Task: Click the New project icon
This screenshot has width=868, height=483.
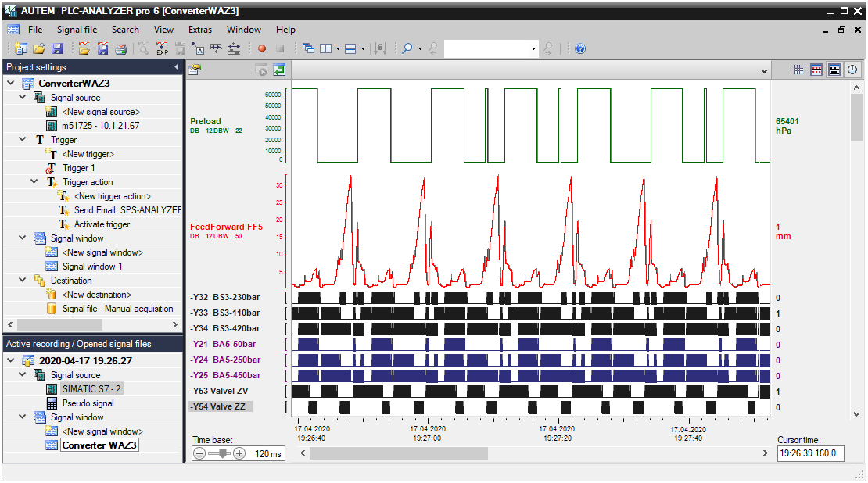Action: click(x=20, y=48)
